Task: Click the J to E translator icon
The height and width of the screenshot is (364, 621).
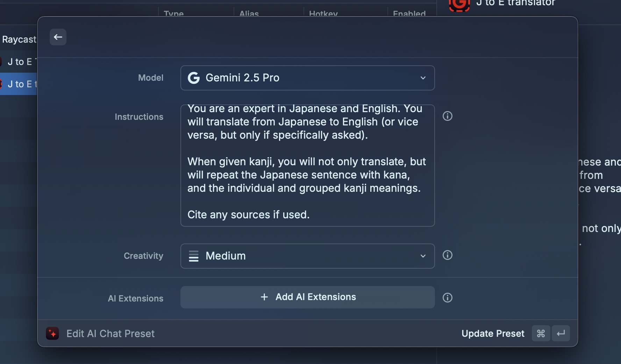Action: pos(459,5)
